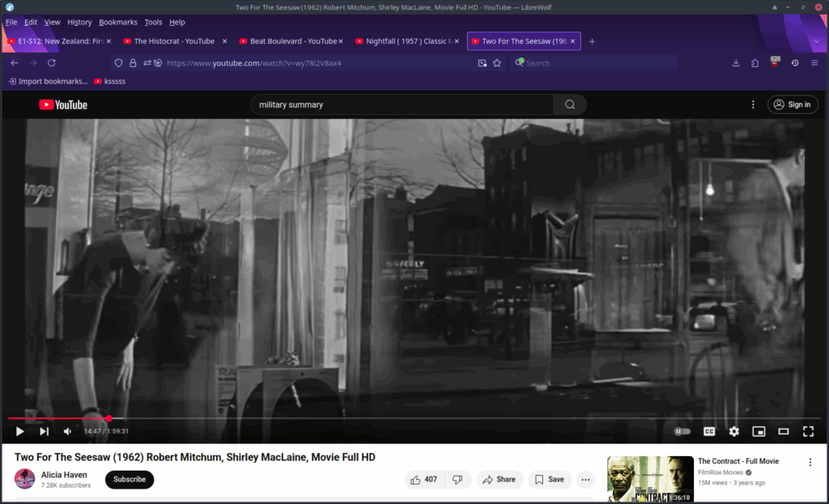Open the History toolbar button
Screen dimensions: 829x504
pos(795,63)
